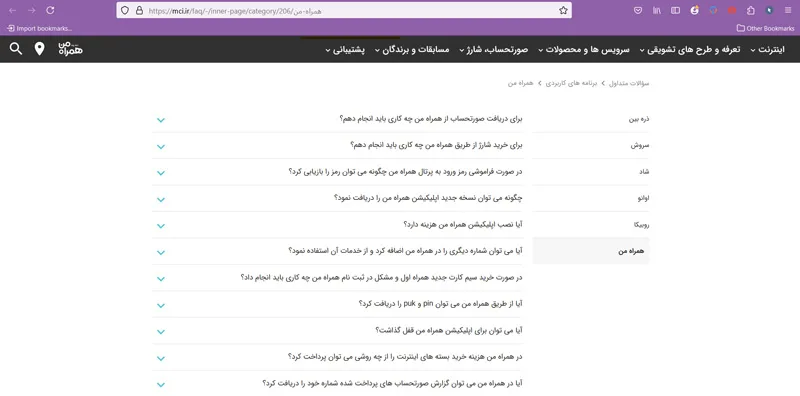Expand chevron for pin و puk question

161,306
